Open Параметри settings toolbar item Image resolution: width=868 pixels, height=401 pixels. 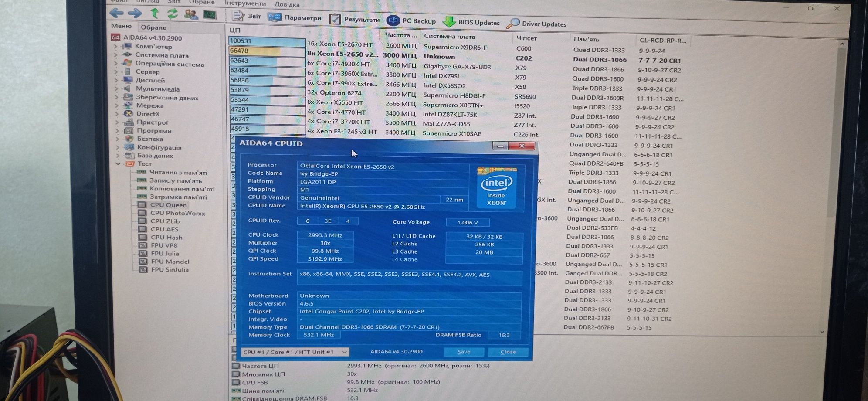(x=295, y=17)
